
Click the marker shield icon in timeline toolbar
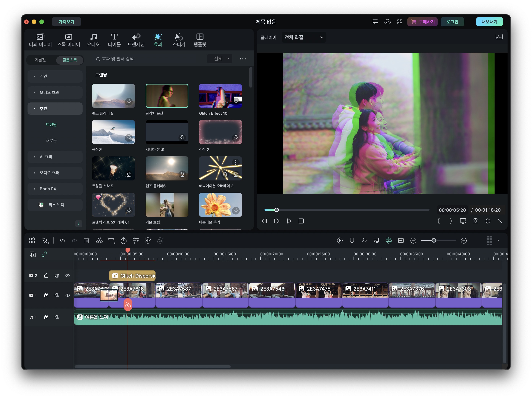tap(352, 240)
